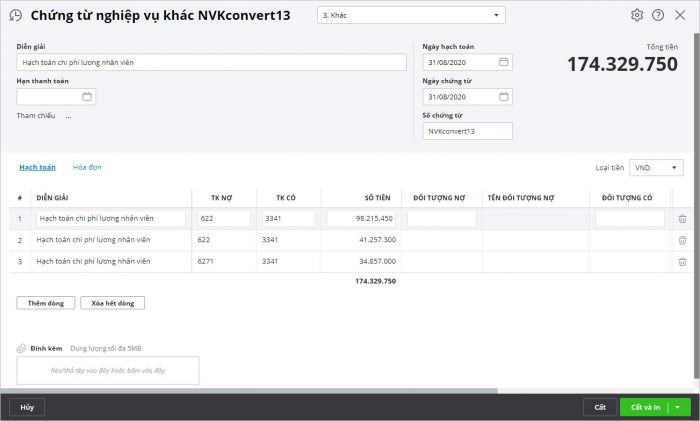Expand the Cất và In dropdown arrow
Screen dimensions: 700x421
point(678,407)
